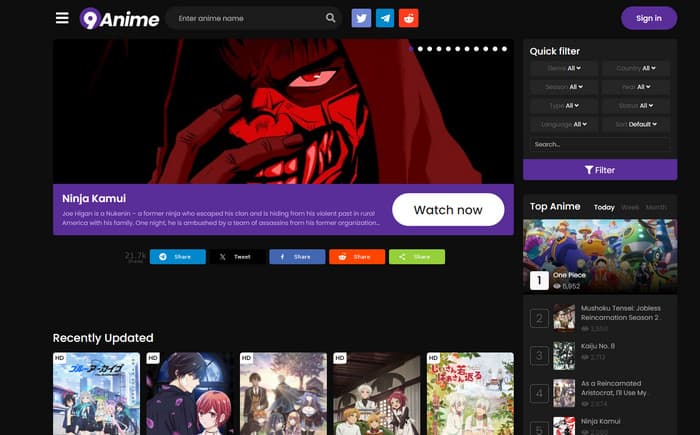Image resolution: width=700 pixels, height=435 pixels.
Task: Click As a Reincarnated Aristocrat thumbnail
Action: click(x=564, y=393)
